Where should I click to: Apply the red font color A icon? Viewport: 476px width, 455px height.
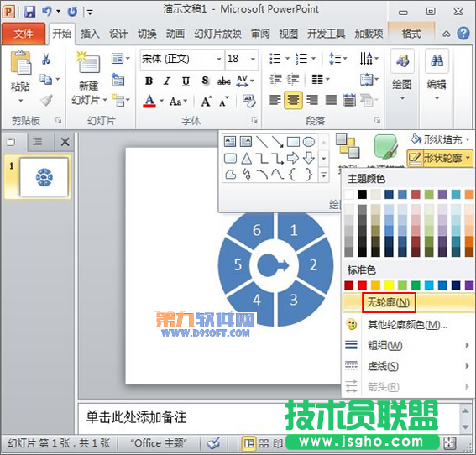pyautogui.click(x=149, y=101)
